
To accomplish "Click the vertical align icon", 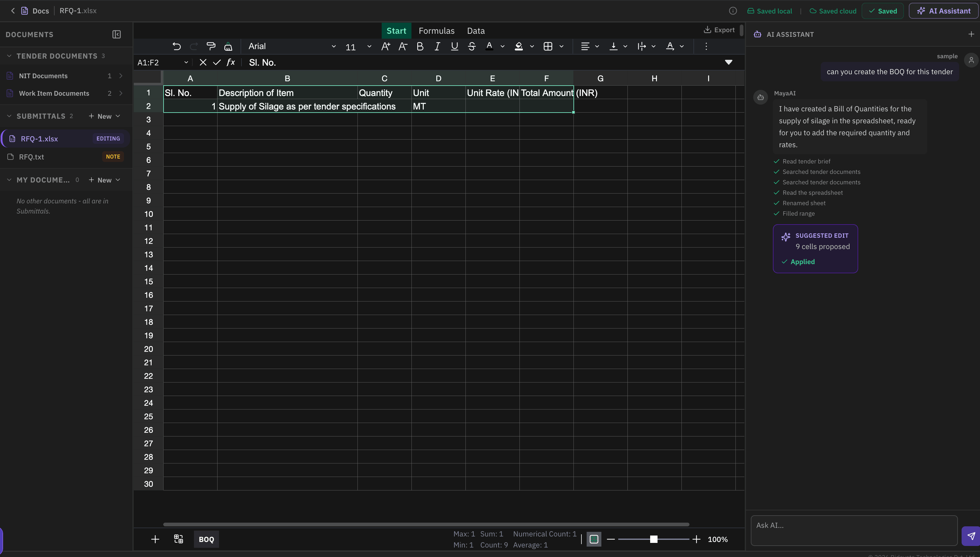I will [613, 46].
